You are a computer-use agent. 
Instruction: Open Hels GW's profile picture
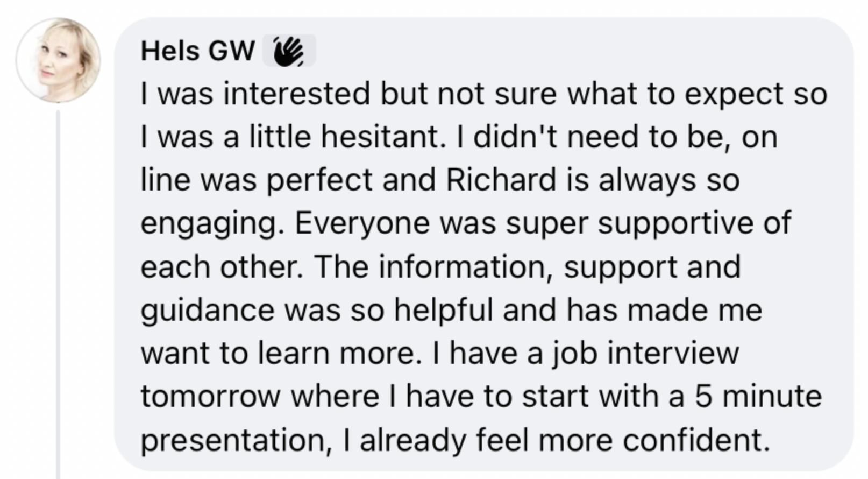[x=58, y=60]
